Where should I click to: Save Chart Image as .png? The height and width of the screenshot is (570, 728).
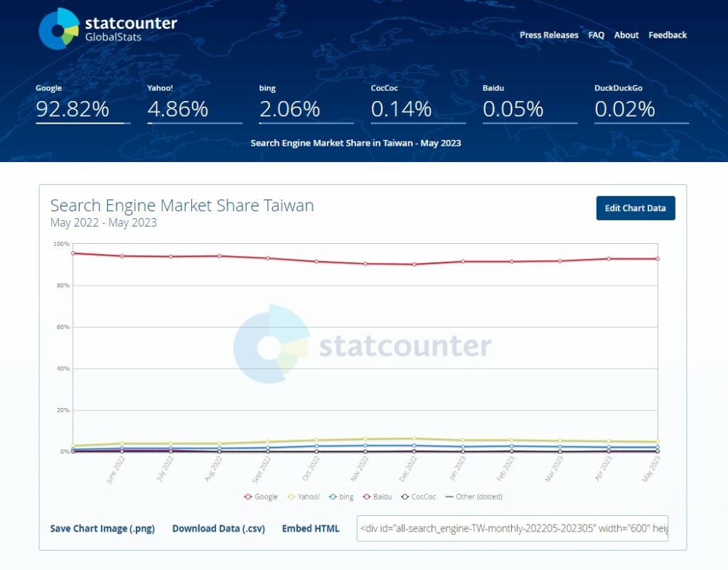[102, 529]
